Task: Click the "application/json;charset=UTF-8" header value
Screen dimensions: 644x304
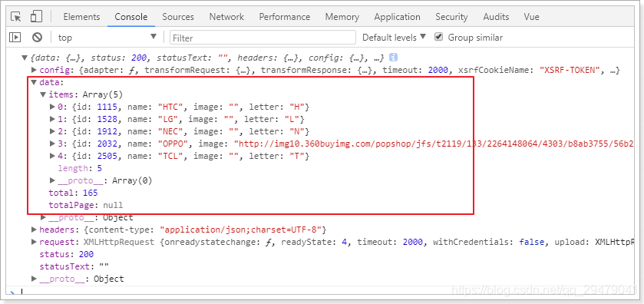Action: (241, 230)
